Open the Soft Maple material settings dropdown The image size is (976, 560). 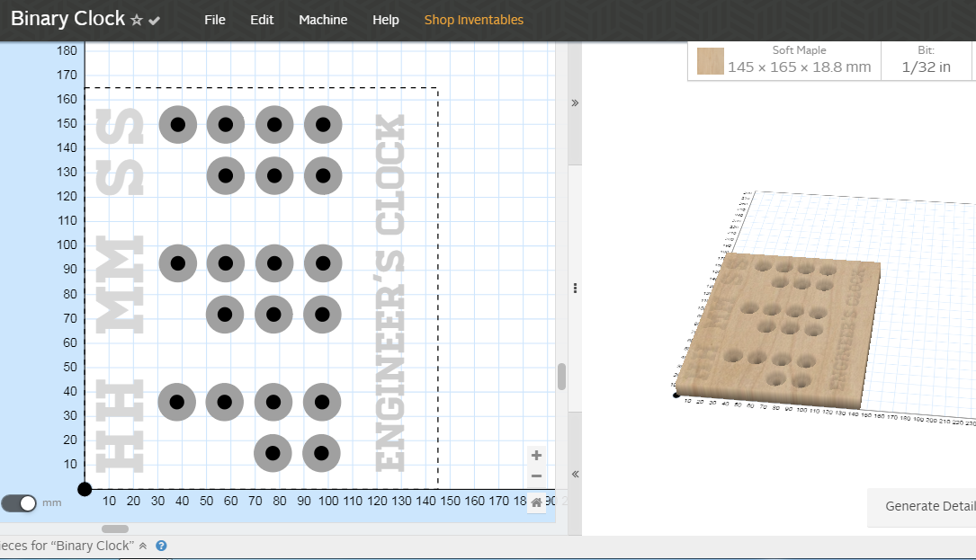tap(799, 60)
